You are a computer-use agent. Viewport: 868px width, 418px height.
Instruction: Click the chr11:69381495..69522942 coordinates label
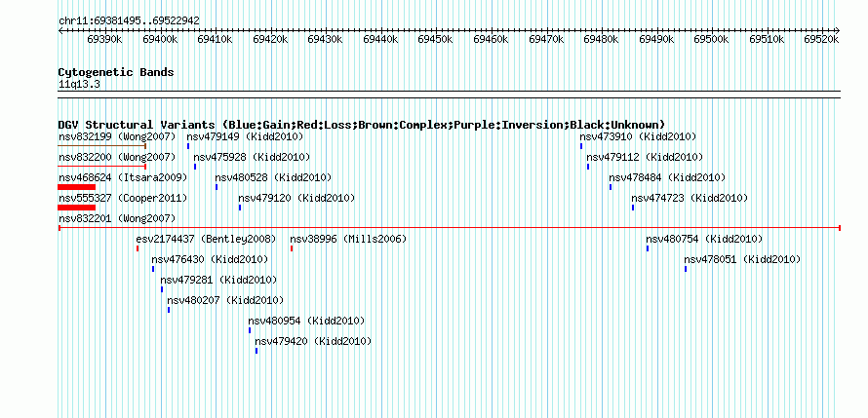[129, 20]
